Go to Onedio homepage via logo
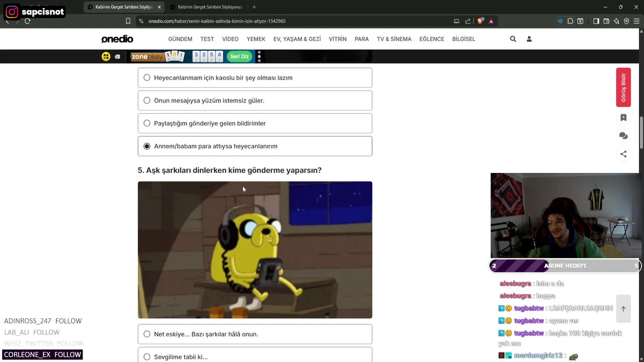 point(117,39)
